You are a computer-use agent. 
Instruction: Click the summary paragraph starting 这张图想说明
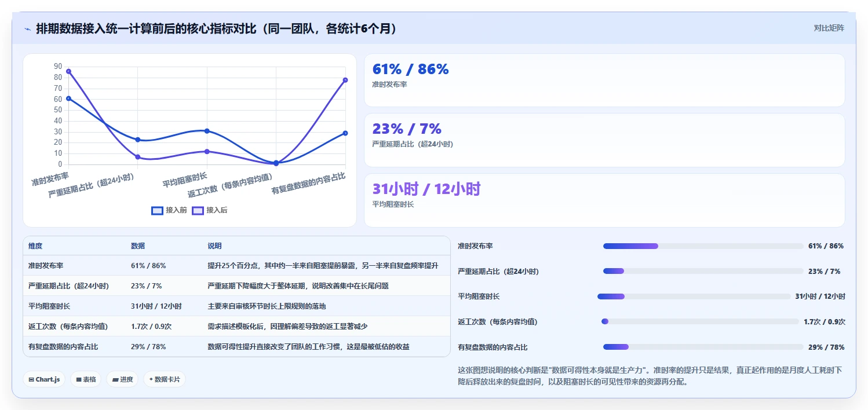pyautogui.click(x=650, y=376)
